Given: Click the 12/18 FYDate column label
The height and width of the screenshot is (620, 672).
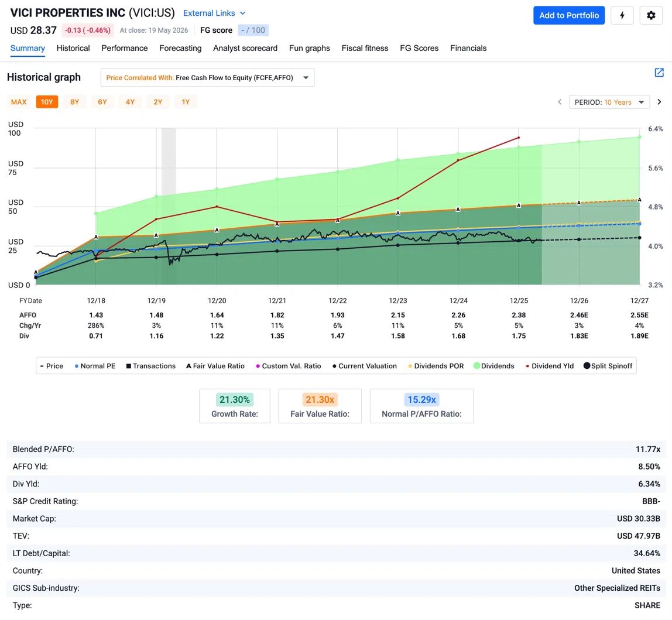Looking at the screenshot, I should tap(96, 300).
